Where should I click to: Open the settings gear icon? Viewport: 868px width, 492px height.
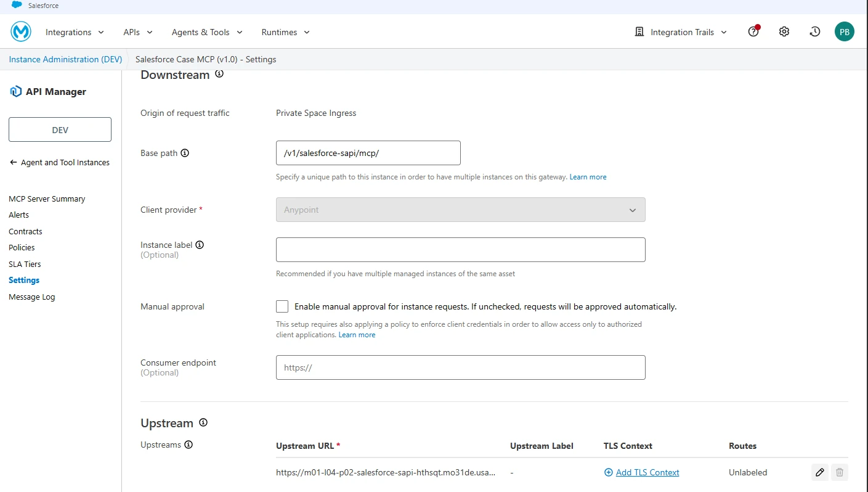(x=784, y=31)
